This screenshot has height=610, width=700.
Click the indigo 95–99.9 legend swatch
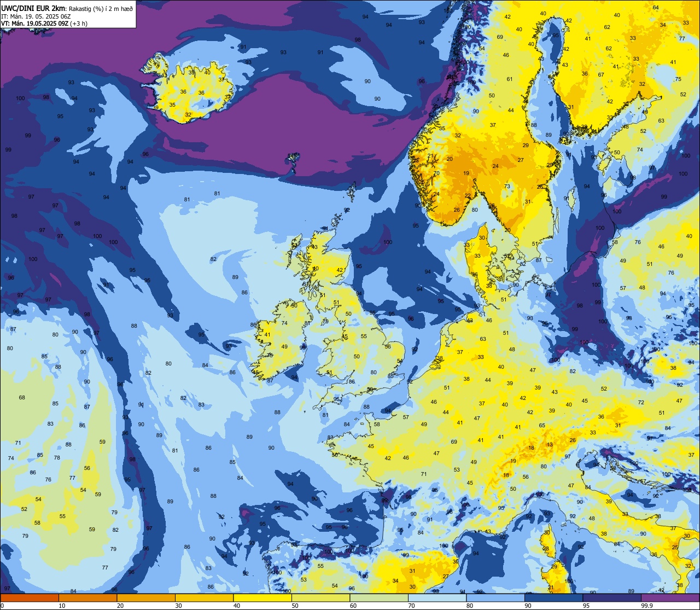click(612, 597)
